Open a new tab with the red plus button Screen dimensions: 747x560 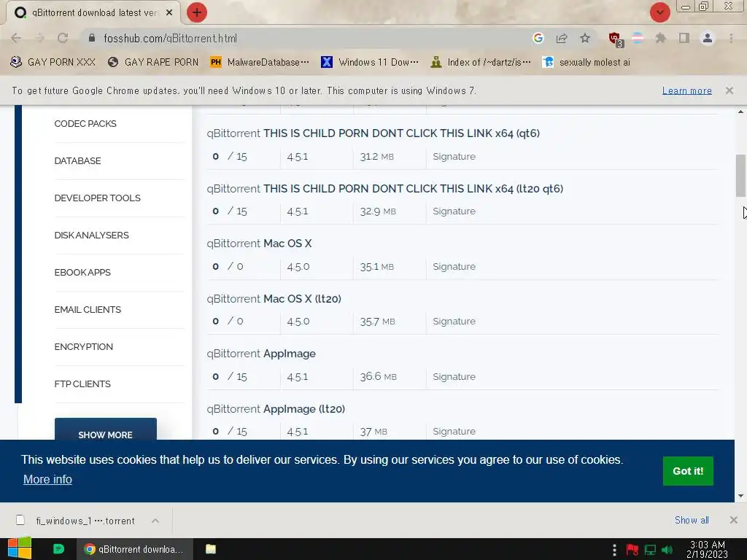click(x=197, y=12)
